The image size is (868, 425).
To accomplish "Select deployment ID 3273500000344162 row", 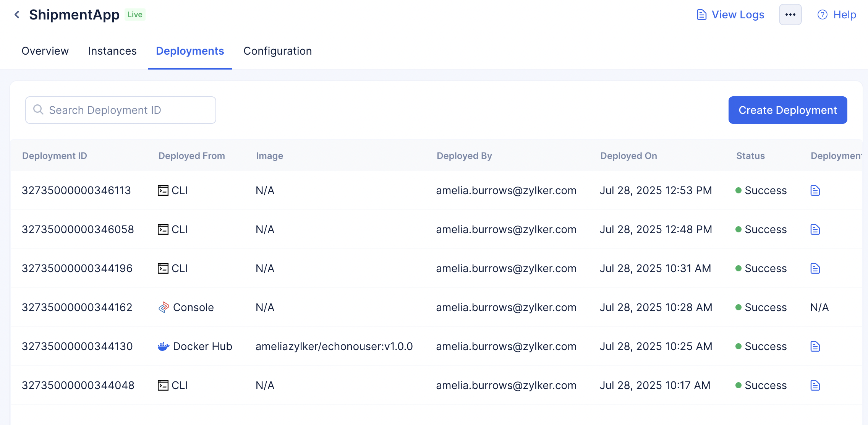I will click(77, 307).
